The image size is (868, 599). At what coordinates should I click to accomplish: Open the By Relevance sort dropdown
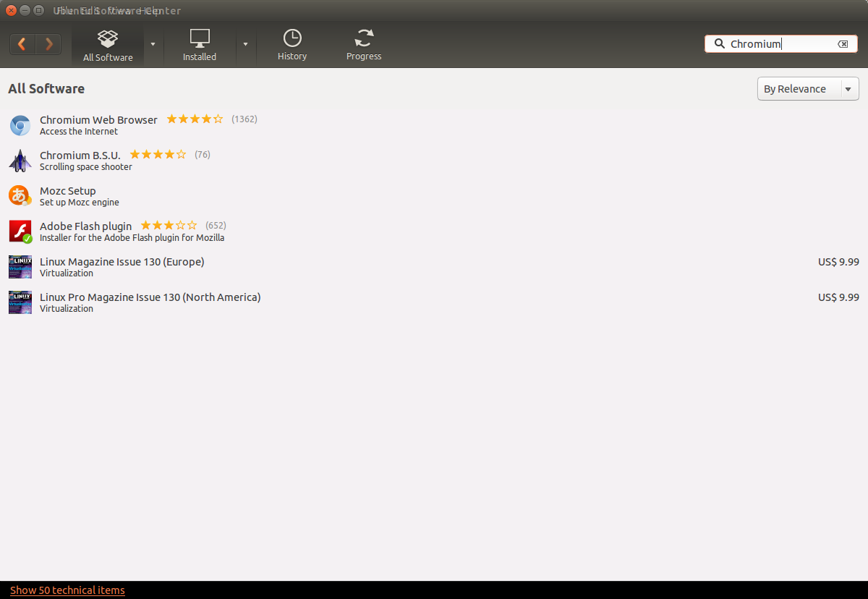pos(808,89)
